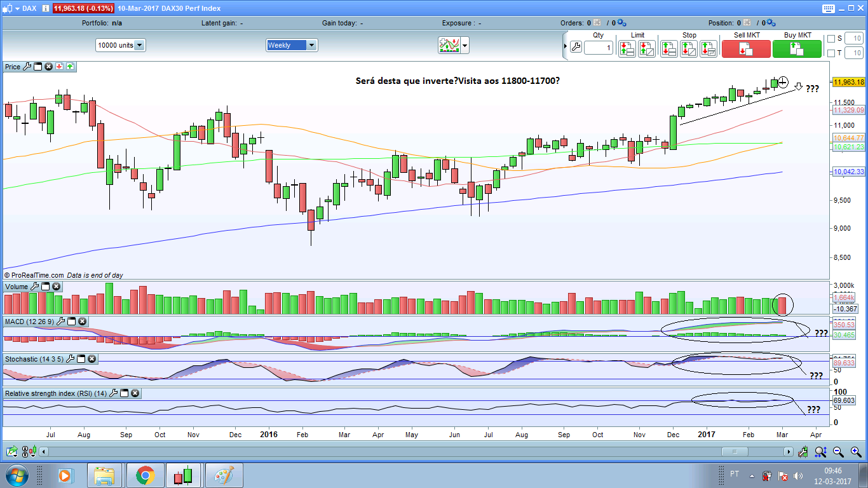Click the Sell MKT button
This screenshot has width=868, height=488.
[x=746, y=49]
